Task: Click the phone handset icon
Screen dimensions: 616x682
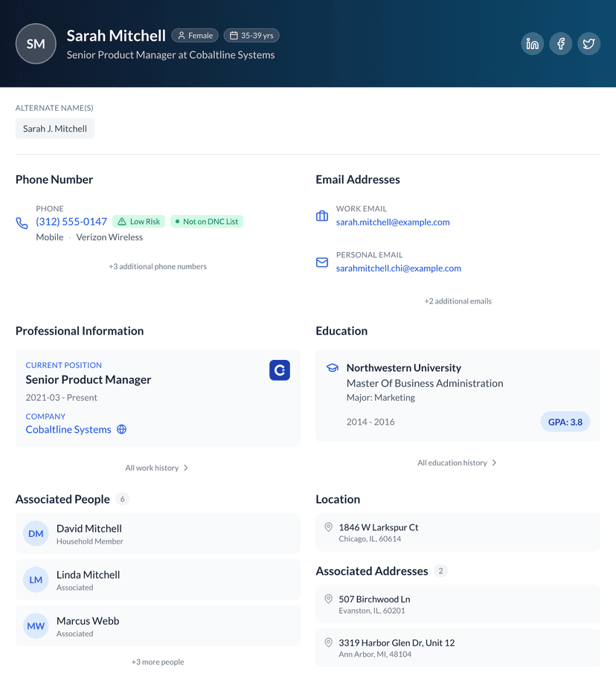Action: tap(22, 223)
